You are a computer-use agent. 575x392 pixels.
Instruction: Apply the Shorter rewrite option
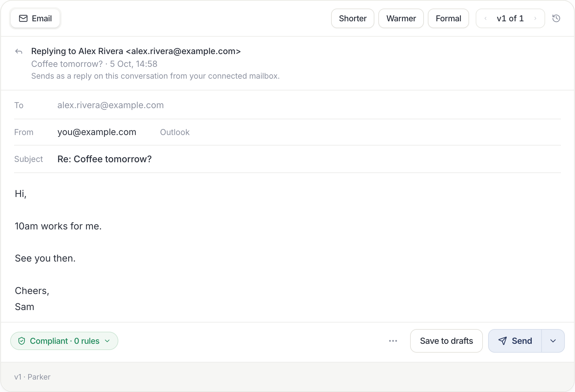pyautogui.click(x=353, y=18)
